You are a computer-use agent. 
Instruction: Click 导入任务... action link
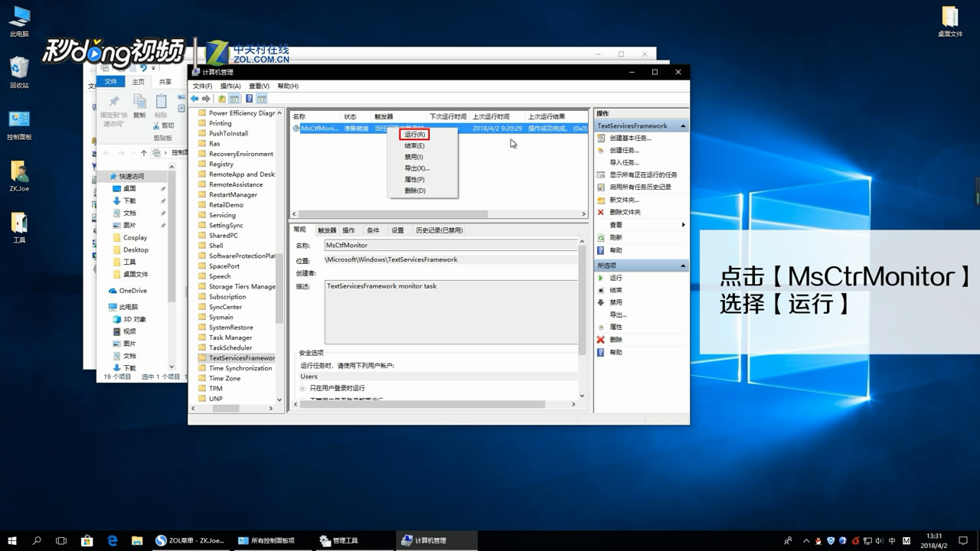point(624,162)
